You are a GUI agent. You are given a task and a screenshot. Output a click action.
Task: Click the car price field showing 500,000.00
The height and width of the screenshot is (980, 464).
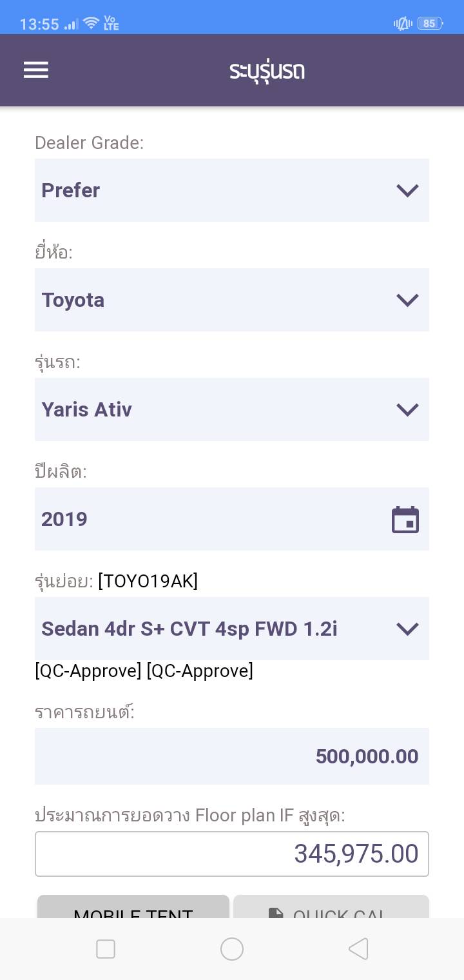point(232,756)
